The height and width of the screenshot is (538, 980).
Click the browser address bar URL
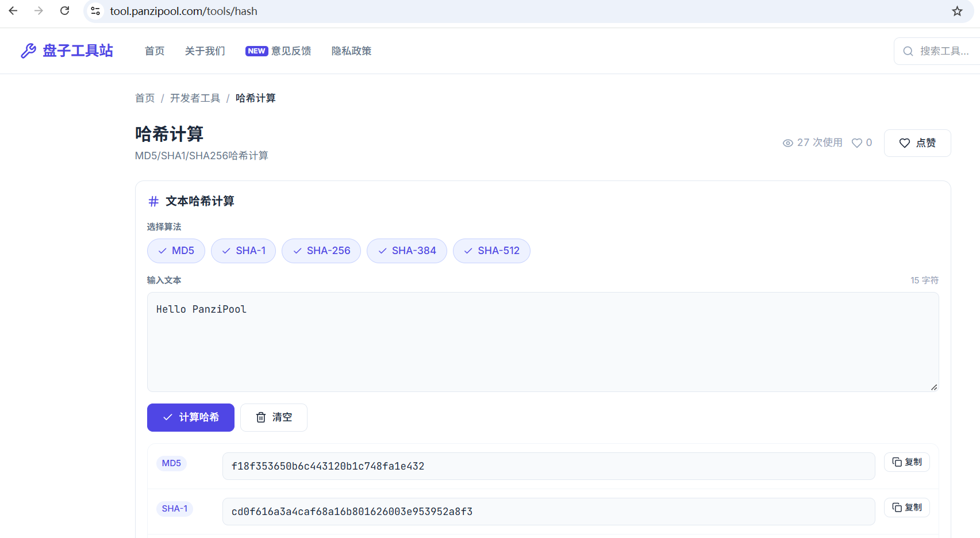click(184, 11)
